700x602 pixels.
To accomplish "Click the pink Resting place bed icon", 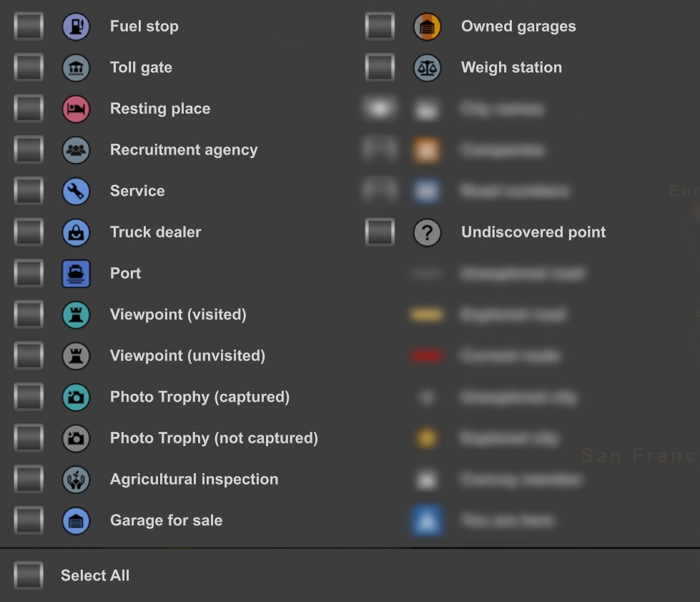I will (76, 109).
